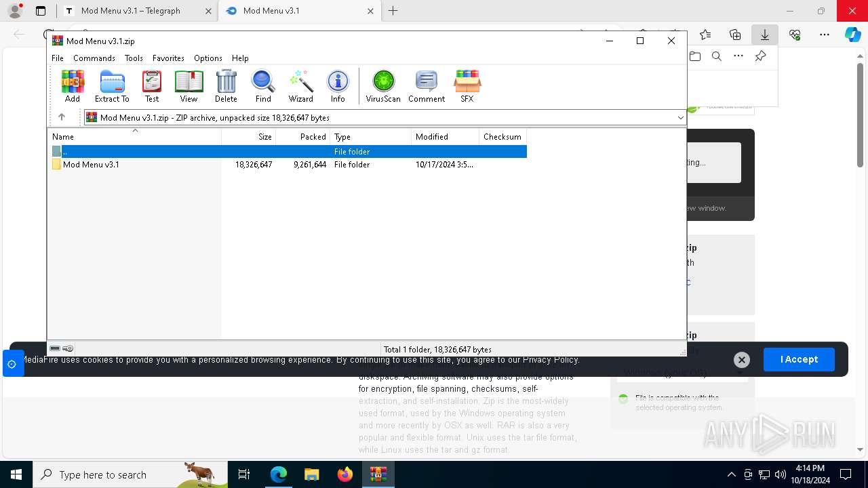The width and height of the screenshot is (868, 488).
Task: Click the taskbar search box
Action: point(130,474)
